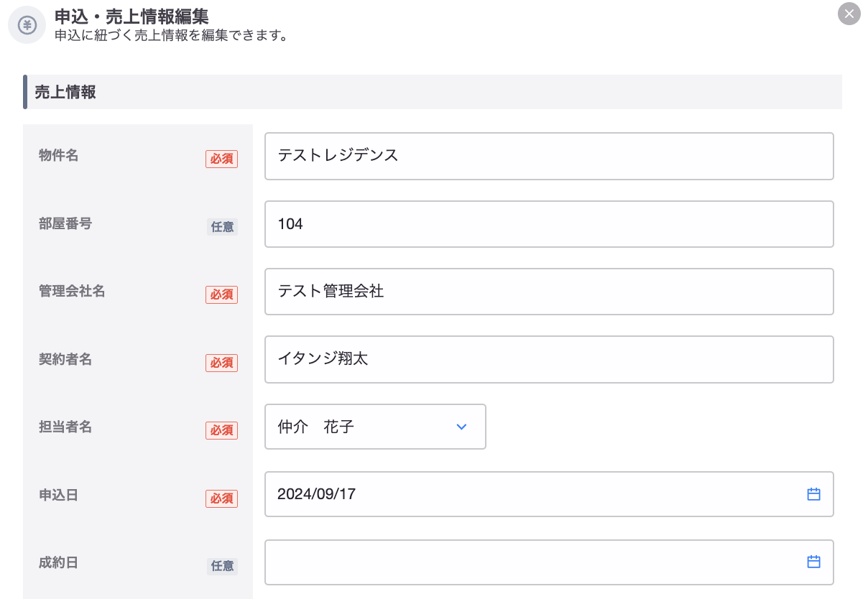
Task: Open calendar icon in 成約日 field
Action: point(813,562)
